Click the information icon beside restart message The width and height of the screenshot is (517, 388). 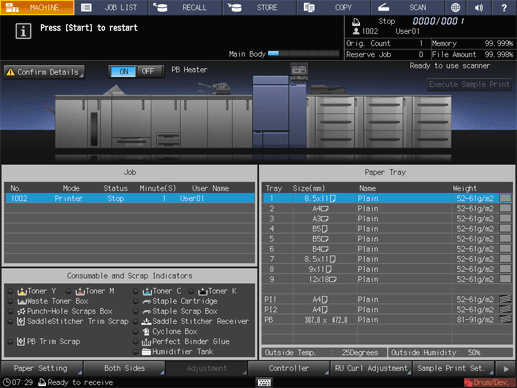(23, 31)
